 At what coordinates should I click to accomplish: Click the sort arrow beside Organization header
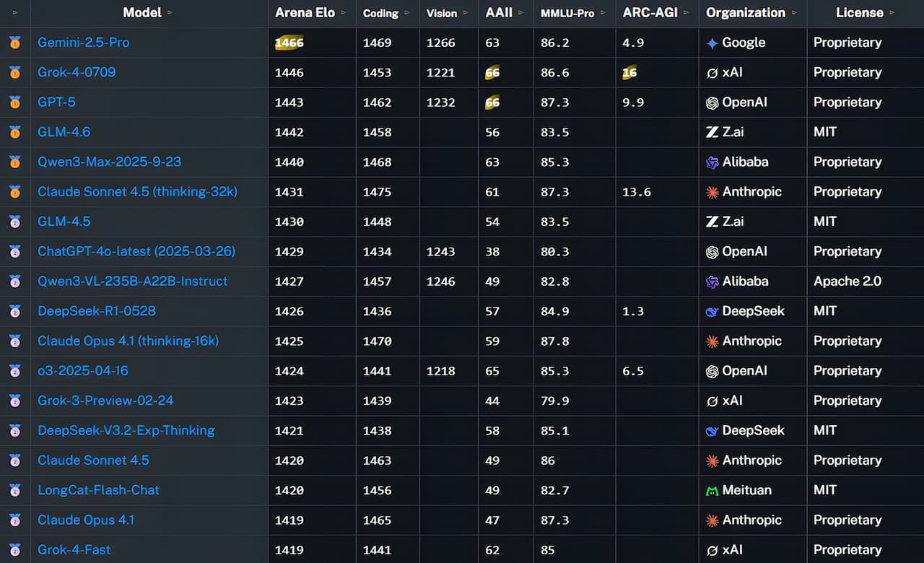(795, 13)
